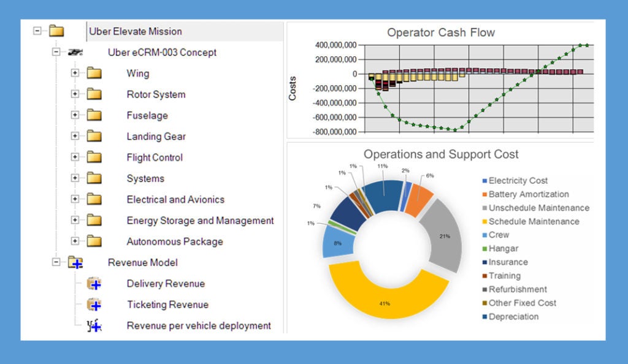Click the Rotor System folder icon
The image size is (628, 364).
click(94, 94)
